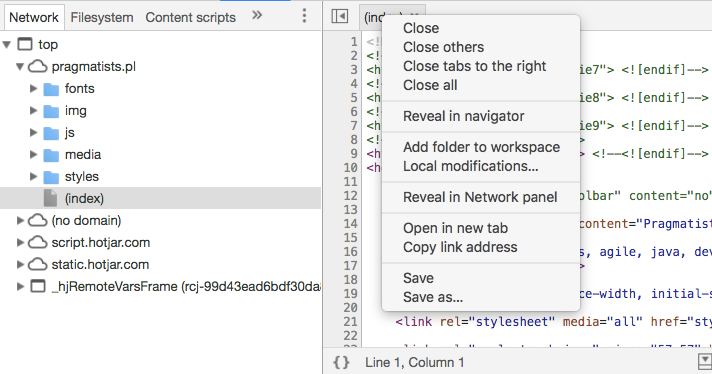Click the Line 1, Column 1 status text
Screen dimensions: 712x374
415,362
